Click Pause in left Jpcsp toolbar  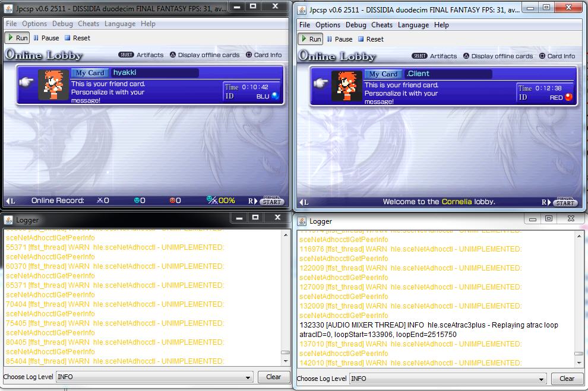[46, 38]
